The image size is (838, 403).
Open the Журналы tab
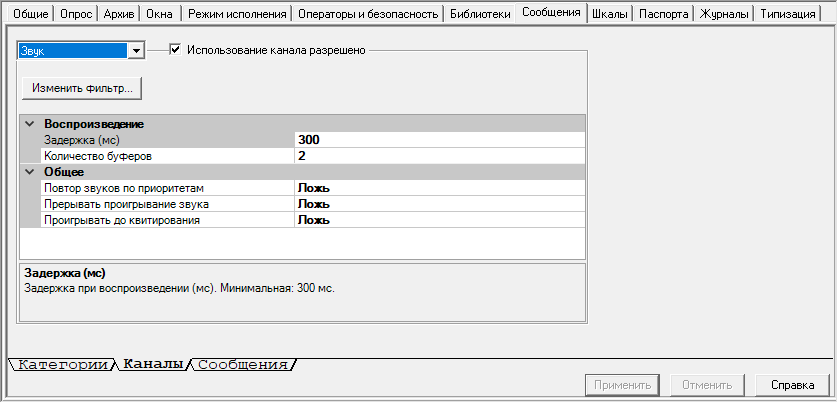click(724, 14)
